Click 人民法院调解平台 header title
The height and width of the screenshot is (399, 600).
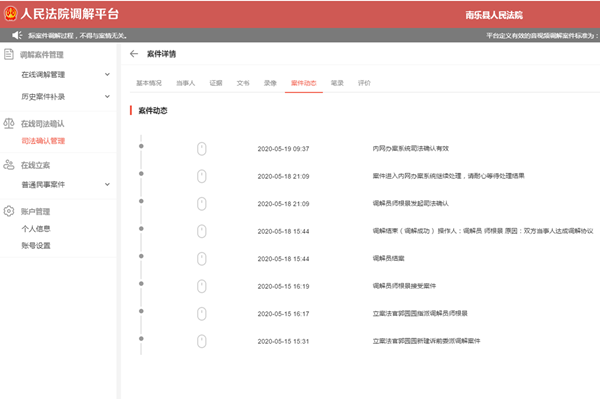click(x=70, y=14)
